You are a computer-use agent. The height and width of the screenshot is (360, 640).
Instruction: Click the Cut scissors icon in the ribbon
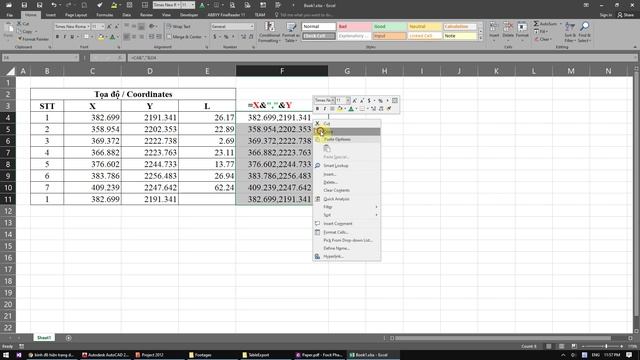click(19, 24)
